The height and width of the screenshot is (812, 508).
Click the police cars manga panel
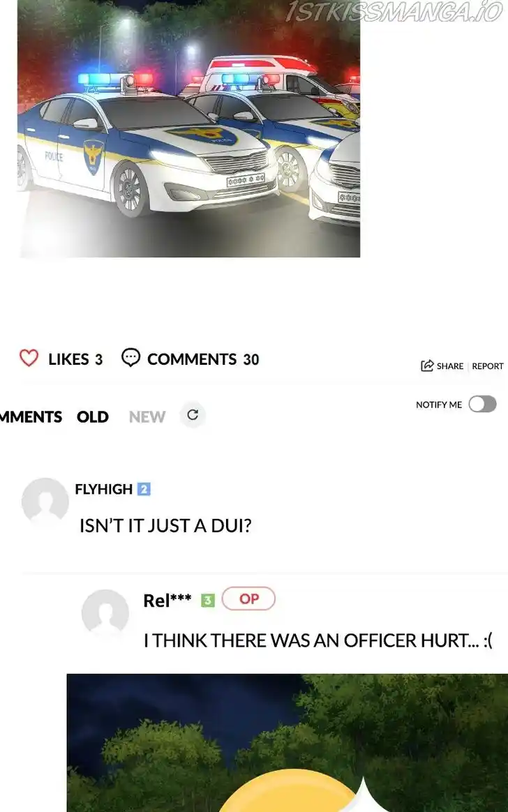pyautogui.click(x=188, y=128)
